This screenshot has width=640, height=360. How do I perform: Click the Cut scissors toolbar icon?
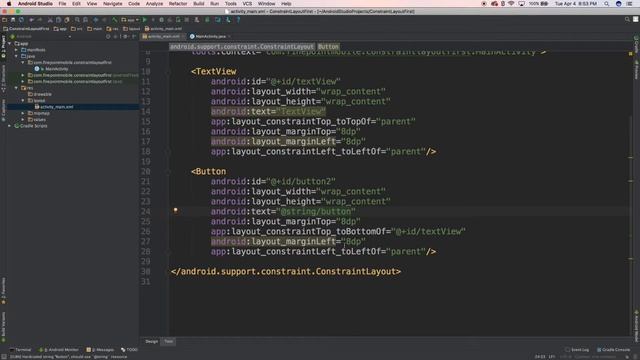50,20
